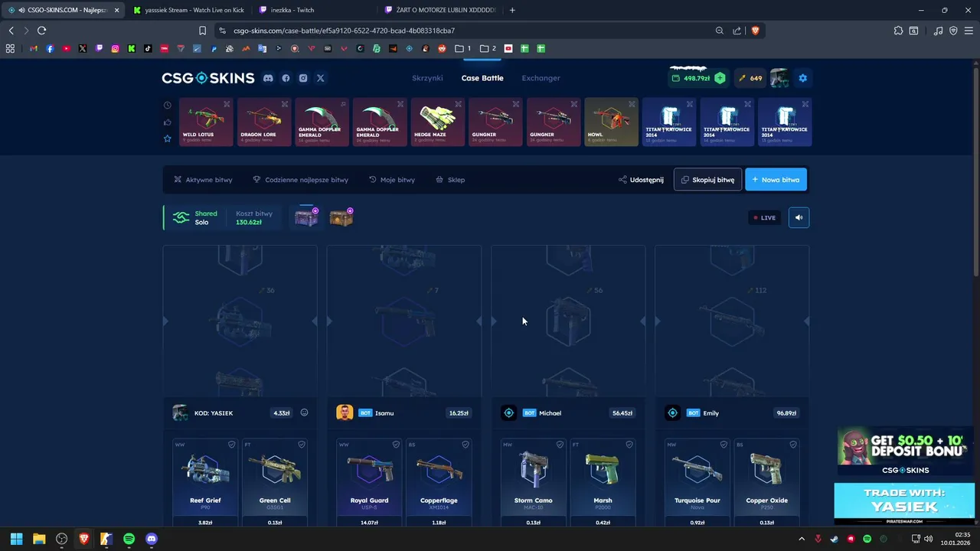Click the shield check on Green Cell card
The width and height of the screenshot is (980, 551).
click(302, 444)
